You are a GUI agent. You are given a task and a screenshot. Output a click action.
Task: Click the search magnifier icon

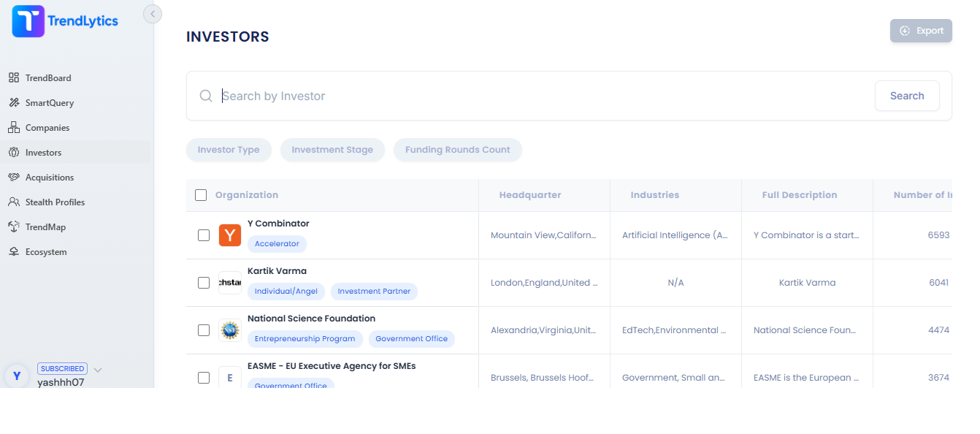click(x=206, y=96)
